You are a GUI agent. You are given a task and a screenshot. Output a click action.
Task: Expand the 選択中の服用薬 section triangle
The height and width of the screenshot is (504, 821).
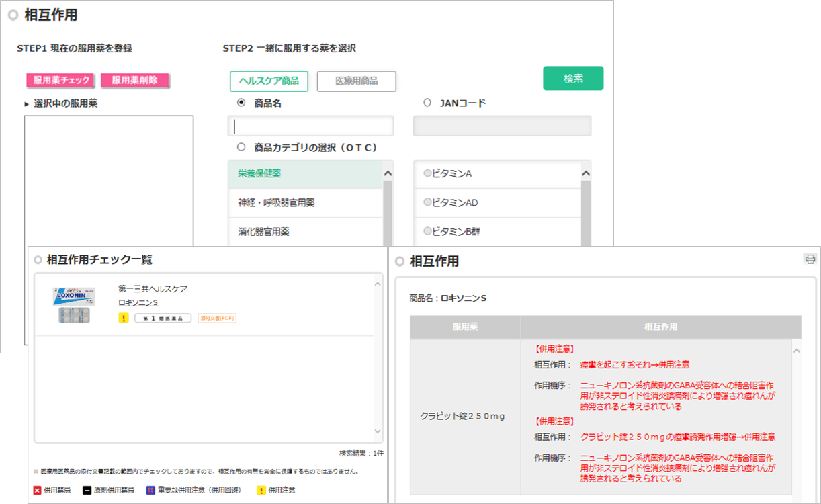[27, 104]
